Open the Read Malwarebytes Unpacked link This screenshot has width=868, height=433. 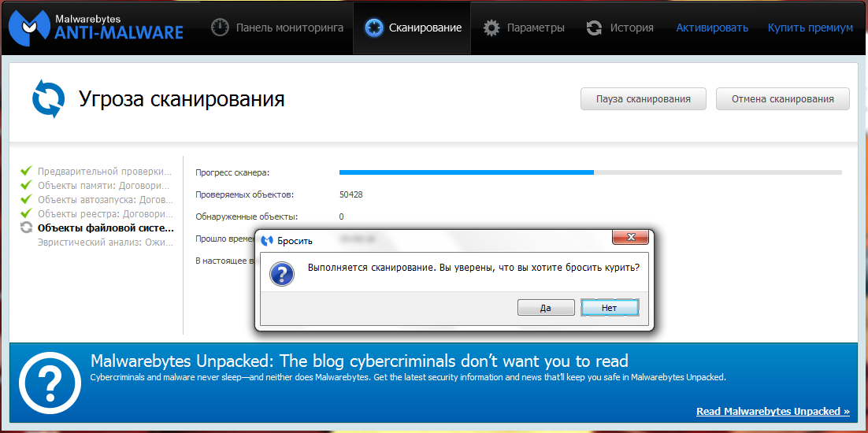click(x=773, y=412)
